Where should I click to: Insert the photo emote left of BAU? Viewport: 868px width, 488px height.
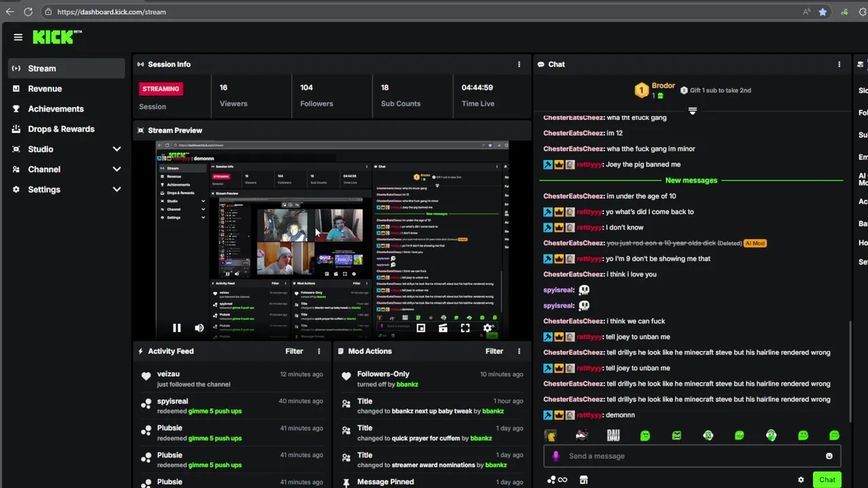tap(582, 436)
